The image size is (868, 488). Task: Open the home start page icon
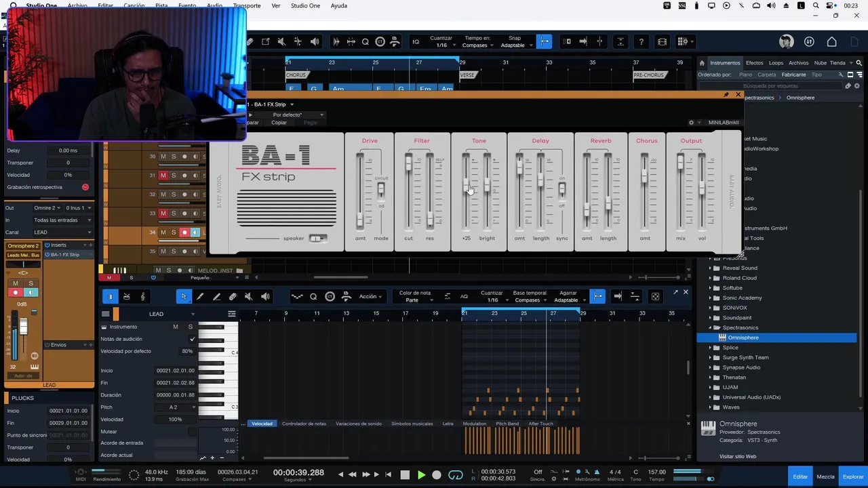click(x=831, y=42)
